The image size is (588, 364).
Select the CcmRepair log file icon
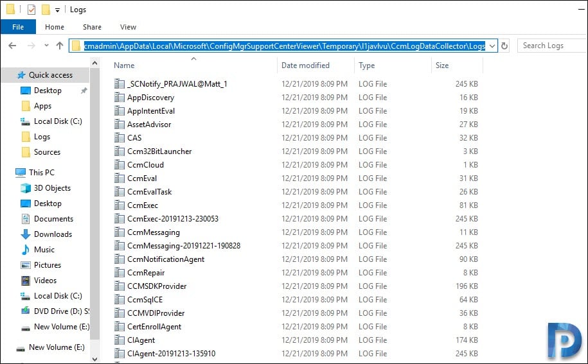(x=120, y=273)
